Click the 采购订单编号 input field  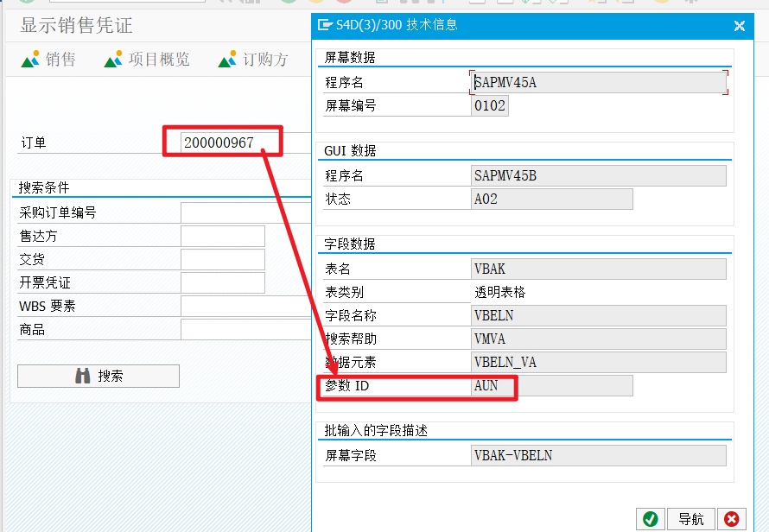245,212
